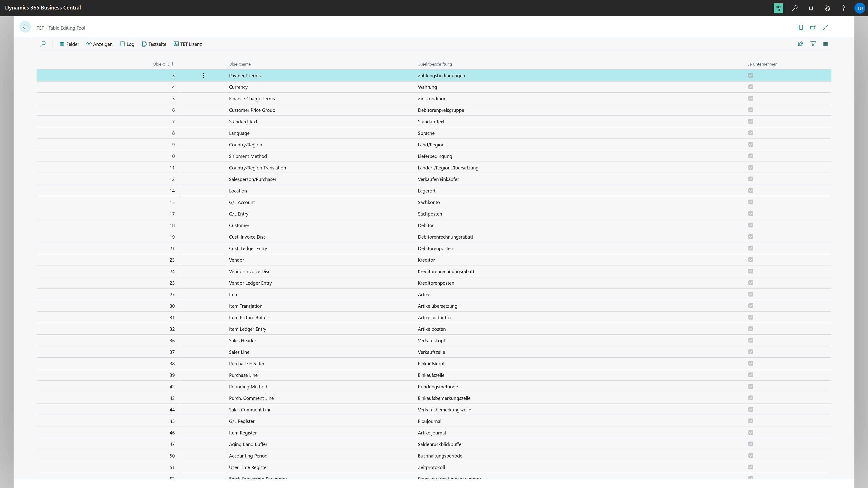
Task: Navigate back with the arrow
Action: point(25,27)
